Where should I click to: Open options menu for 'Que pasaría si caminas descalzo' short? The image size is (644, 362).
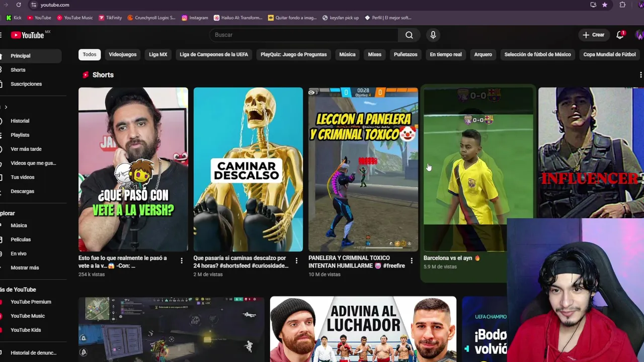[x=296, y=260]
